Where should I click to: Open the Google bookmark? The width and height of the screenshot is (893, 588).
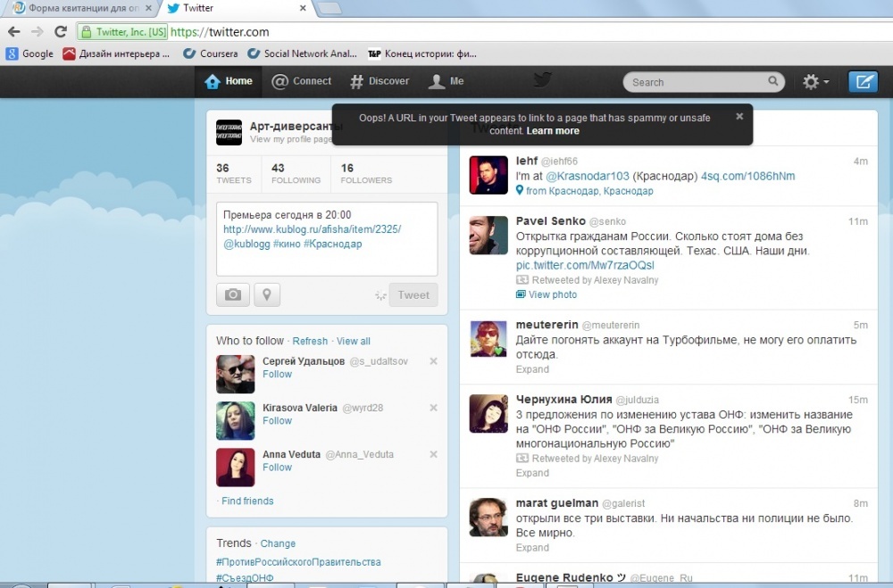tap(29, 54)
